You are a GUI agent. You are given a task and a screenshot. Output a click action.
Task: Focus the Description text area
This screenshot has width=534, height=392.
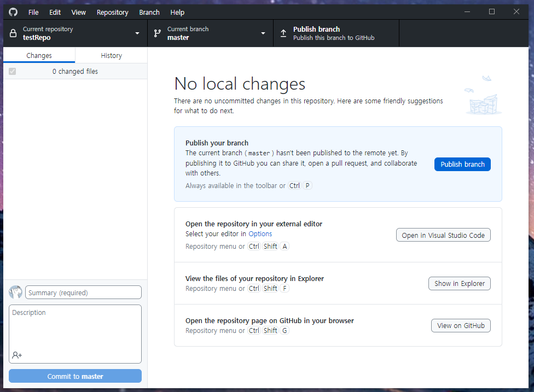pyautogui.click(x=76, y=334)
